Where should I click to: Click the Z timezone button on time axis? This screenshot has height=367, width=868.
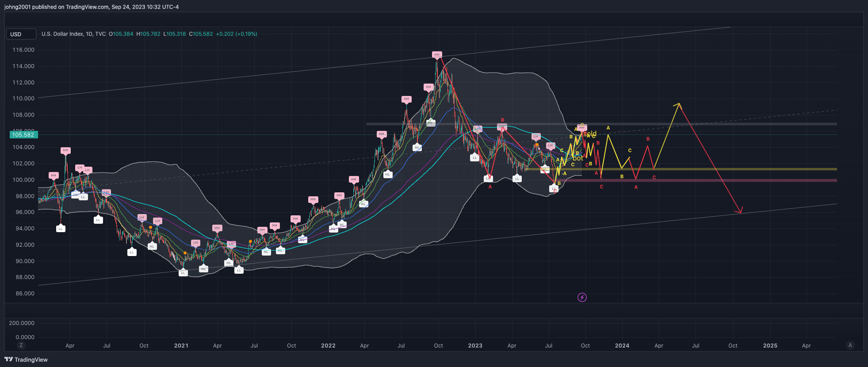pos(21,345)
